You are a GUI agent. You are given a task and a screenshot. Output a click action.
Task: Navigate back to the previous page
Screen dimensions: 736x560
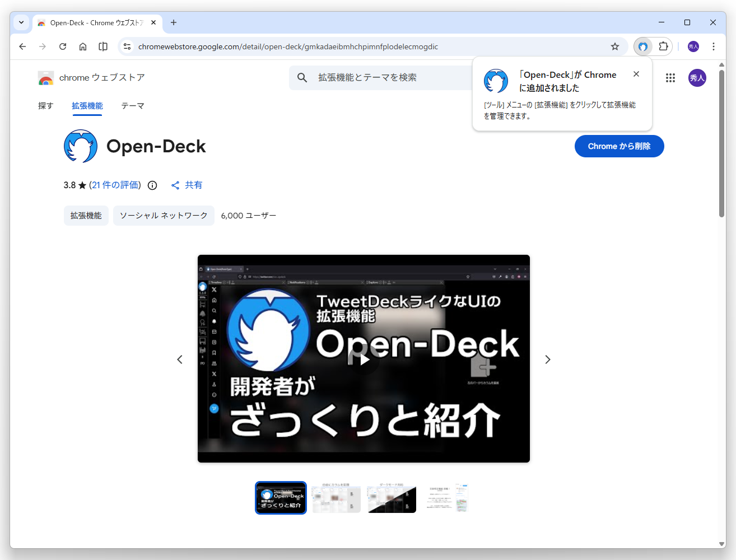(22, 46)
